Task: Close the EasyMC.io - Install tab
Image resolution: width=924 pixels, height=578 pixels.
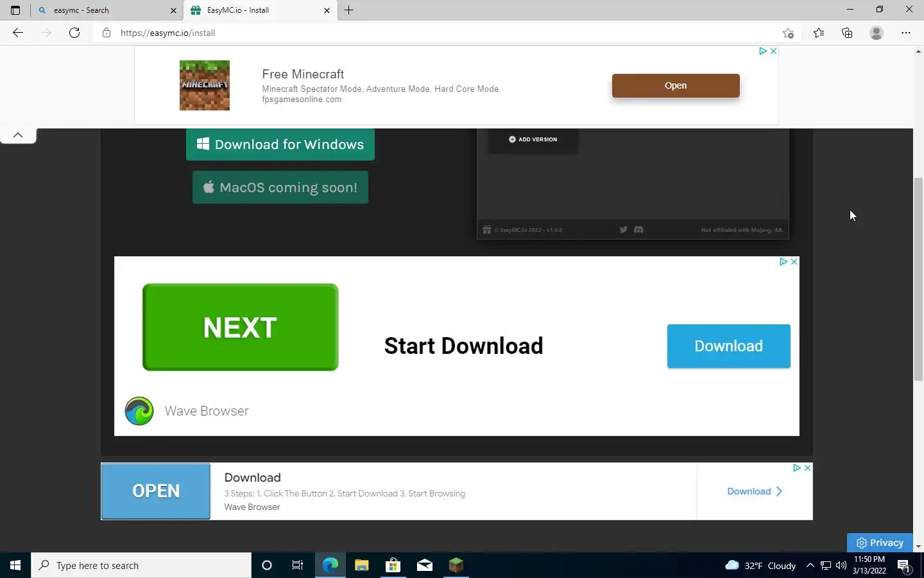Action: pyautogui.click(x=327, y=10)
